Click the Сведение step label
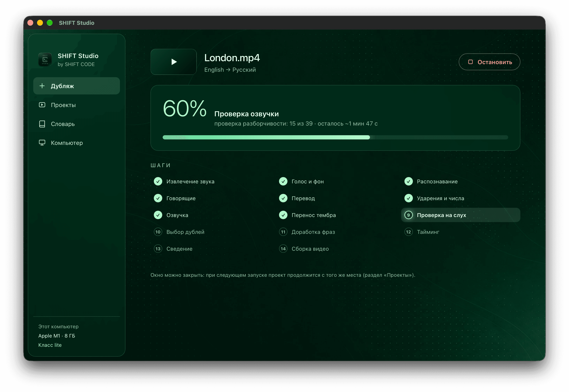The height and width of the screenshot is (392, 569). (179, 249)
